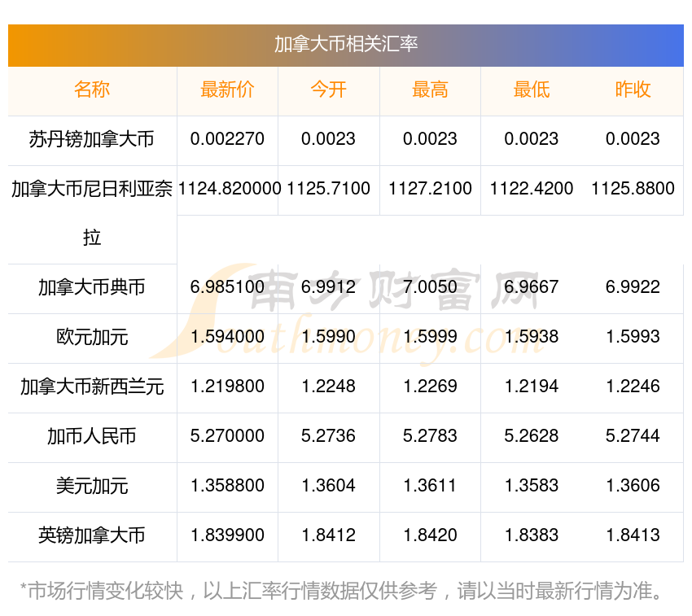692x616 pixels.
Task: Click 0.0023 in the 昨收 column
Action: tap(633, 139)
